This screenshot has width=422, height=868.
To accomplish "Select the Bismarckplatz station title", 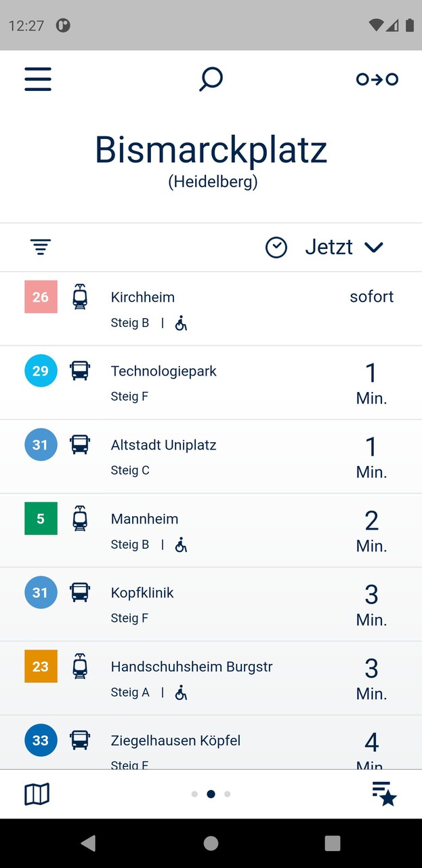I will tap(211, 150).
